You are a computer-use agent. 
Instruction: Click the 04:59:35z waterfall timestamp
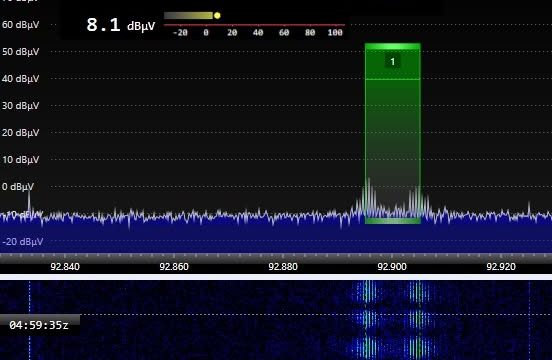tap(39, 325)
